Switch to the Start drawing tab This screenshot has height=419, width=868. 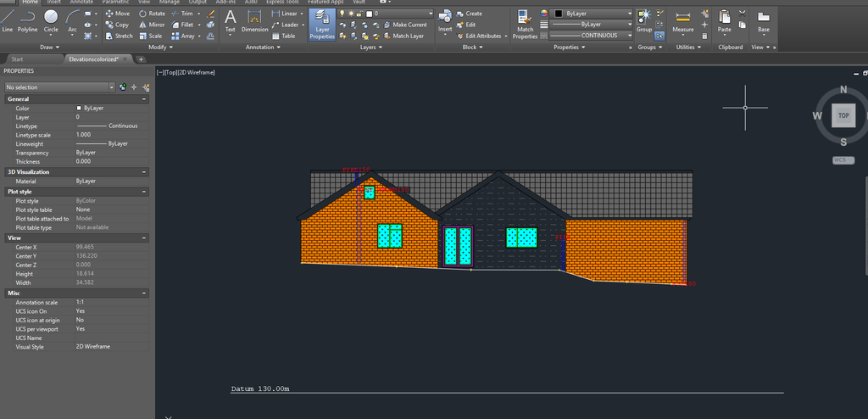pyautogui.click(x=17, y=59)
